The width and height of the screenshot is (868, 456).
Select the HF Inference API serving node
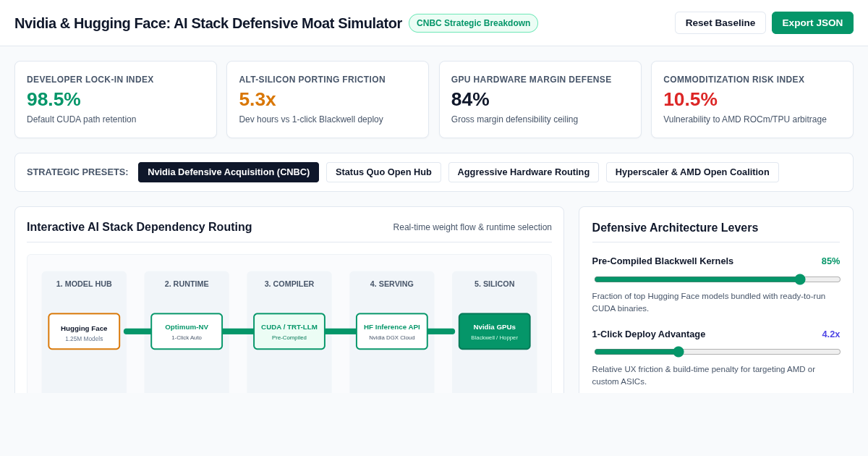point(392,332)
